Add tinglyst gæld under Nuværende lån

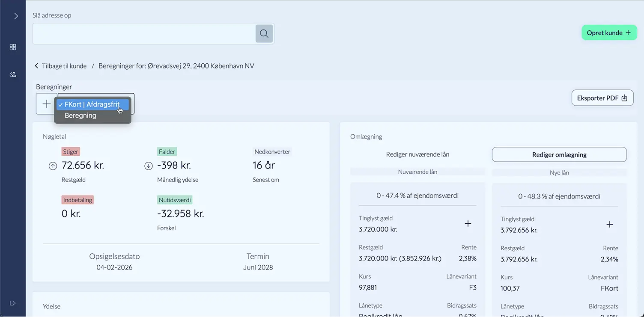point(468,224)
